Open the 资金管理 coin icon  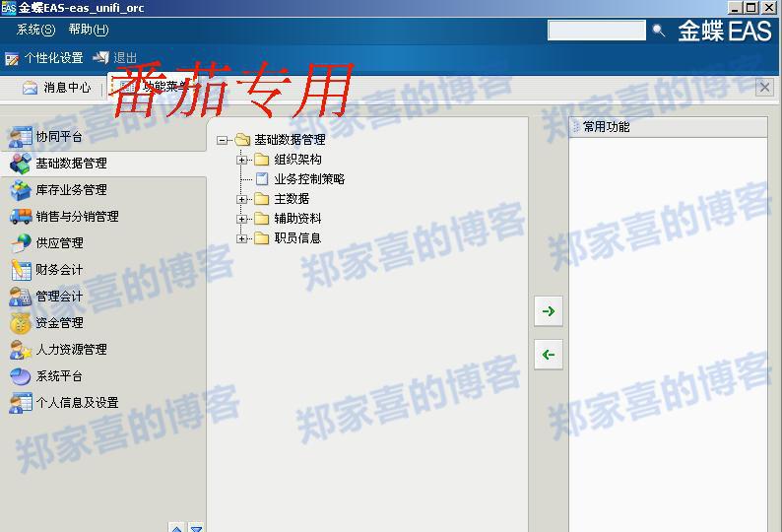(x=21, y=323)
